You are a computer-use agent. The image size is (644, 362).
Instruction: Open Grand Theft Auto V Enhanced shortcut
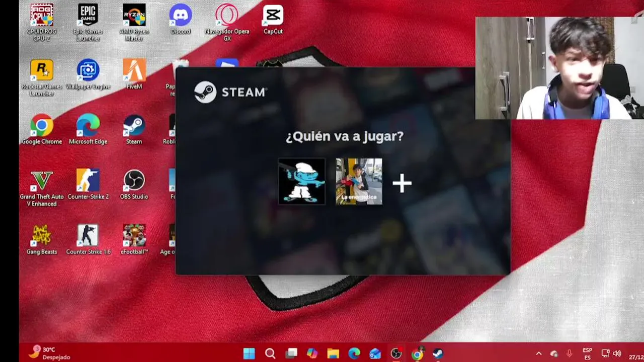tap(42, 188)
